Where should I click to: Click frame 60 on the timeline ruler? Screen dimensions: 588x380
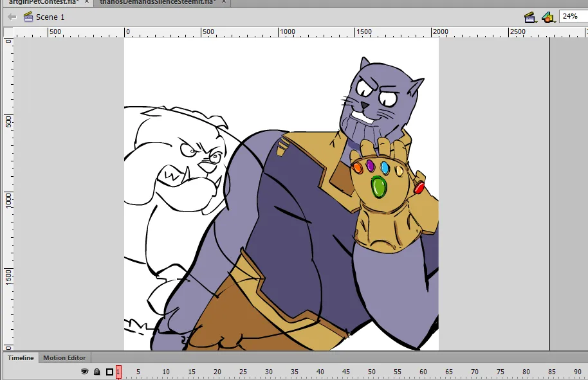pyautogui.click(x=423, y=372)
